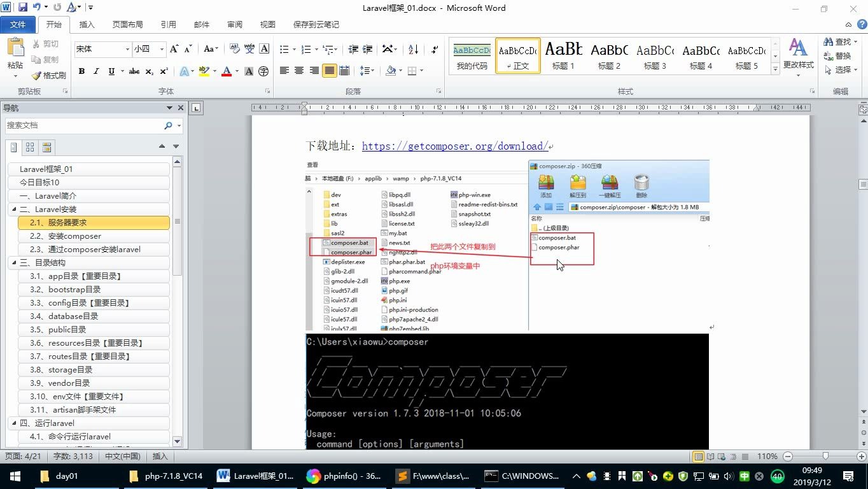This screenshot has height=489, width=868.
Task: Go to 3.5、public目录 heading
Action: [x=94, y=329]
